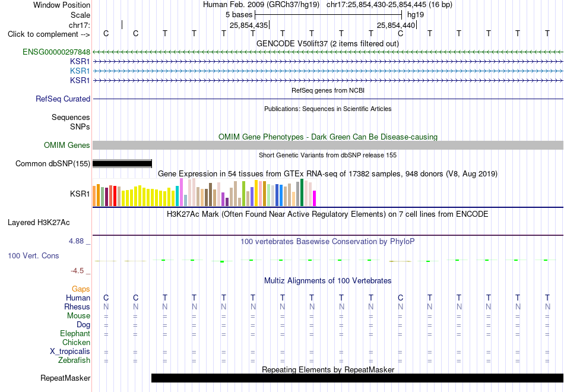Click the 'Human Feb. 2009 (GRCh37/hg19)' text

coord(261,5)
